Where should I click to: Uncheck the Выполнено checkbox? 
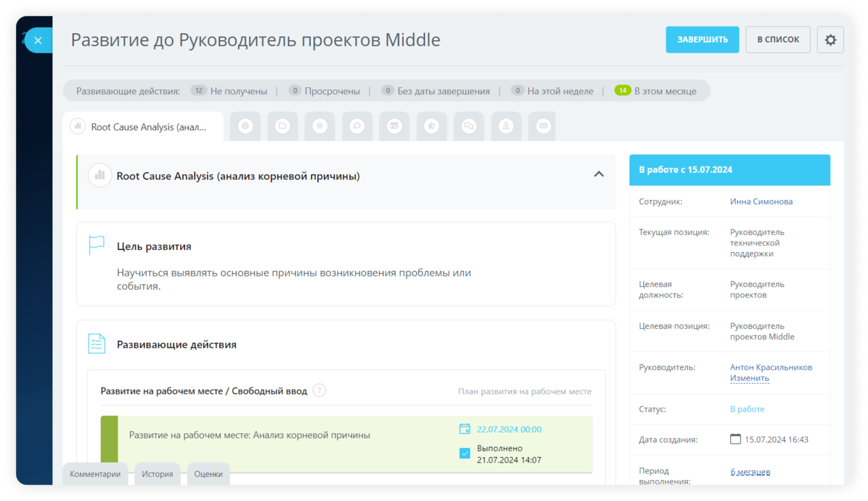pos(465,453)
